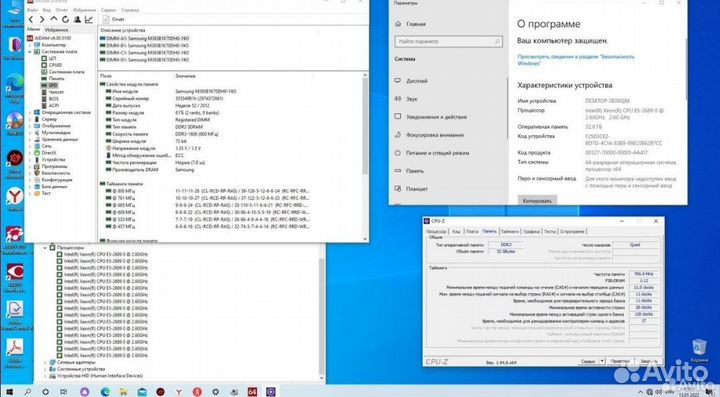Click the Найти параметр search field
The width and height of the screenshot is (720, 397).
[448, 41]
